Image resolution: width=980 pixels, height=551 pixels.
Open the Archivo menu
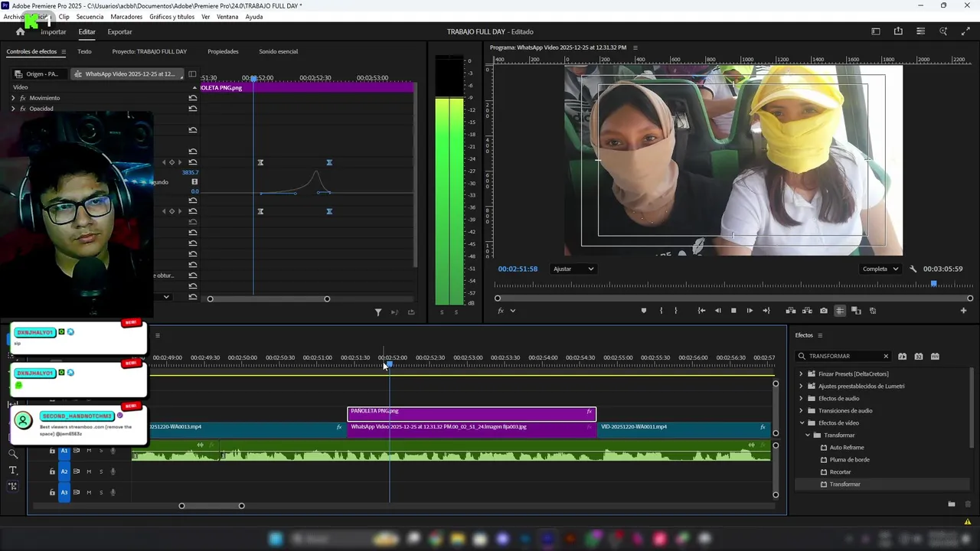coord(14,17)
